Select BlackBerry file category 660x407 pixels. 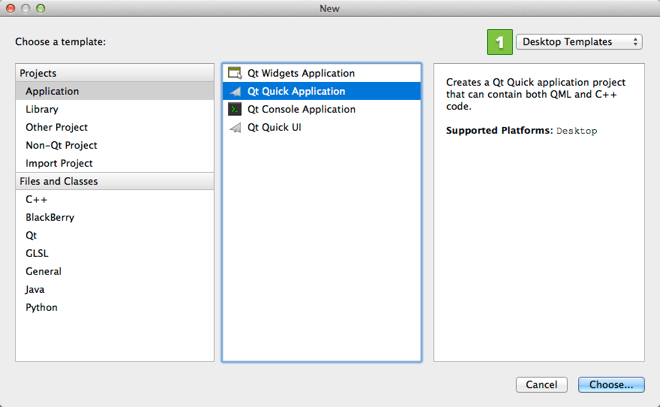point(50,217)
